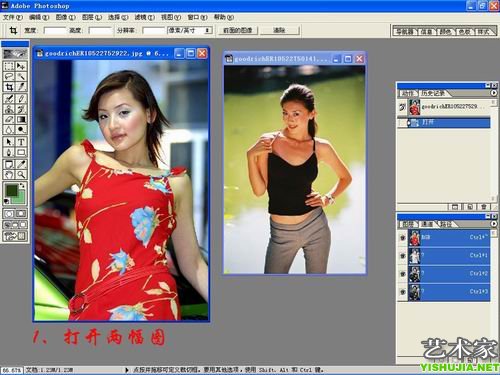The height and width of the screenshot is (375, 500).
Task: Switch to Full screen with menu bar
Action: pyautogui.click(x=15, y=225)
